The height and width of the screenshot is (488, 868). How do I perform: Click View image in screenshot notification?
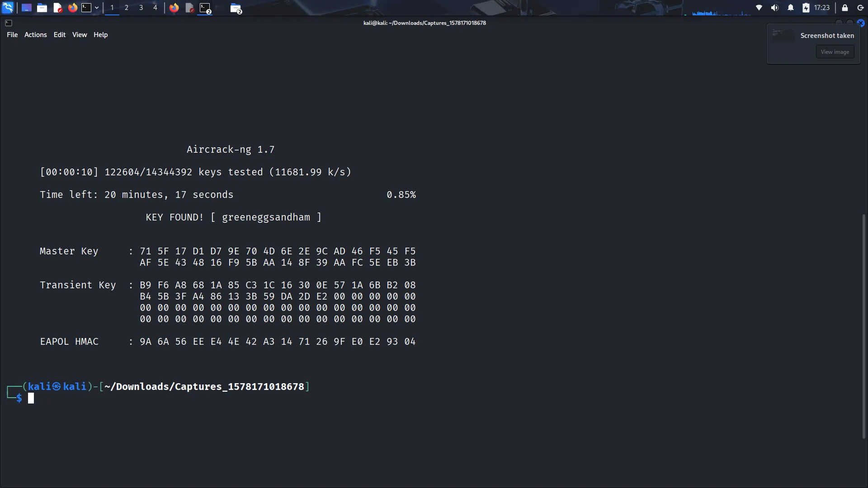pos(835,52)
